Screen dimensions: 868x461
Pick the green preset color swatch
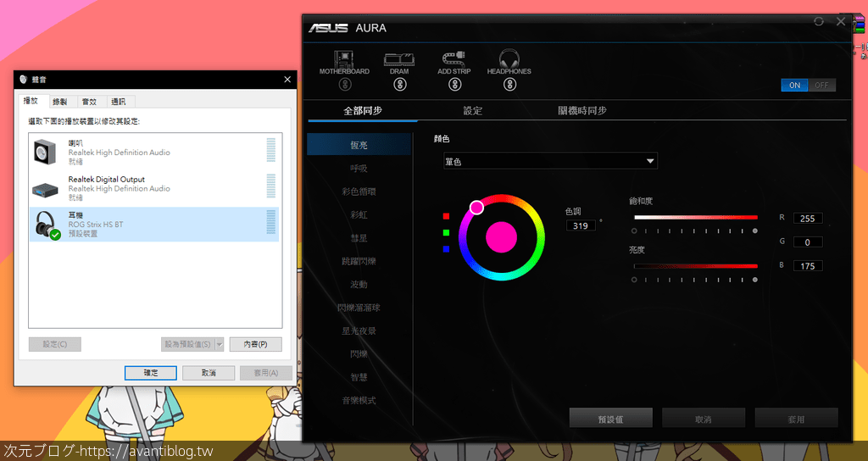click(446, 233)
